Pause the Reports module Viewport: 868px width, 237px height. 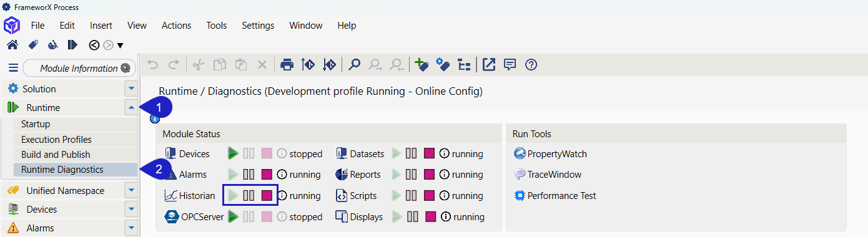coord(411,175)
